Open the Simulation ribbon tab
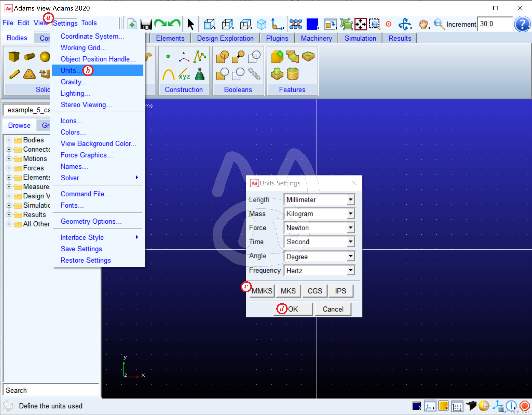Image resolution: width=532 pixels, height=415 pixels. coord(360,38)
